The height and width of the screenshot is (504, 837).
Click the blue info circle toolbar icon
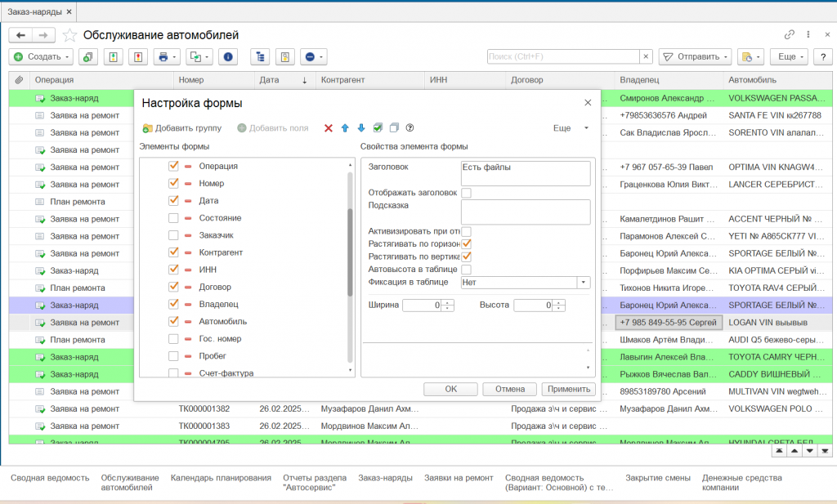pos(228,57)
